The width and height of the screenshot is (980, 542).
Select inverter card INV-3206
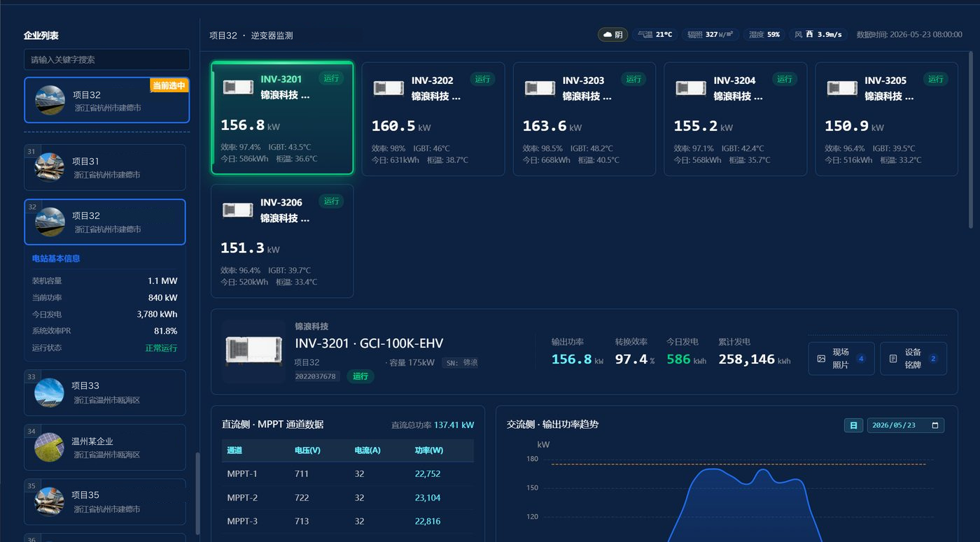pyautogui.click(x=282, y=241)
